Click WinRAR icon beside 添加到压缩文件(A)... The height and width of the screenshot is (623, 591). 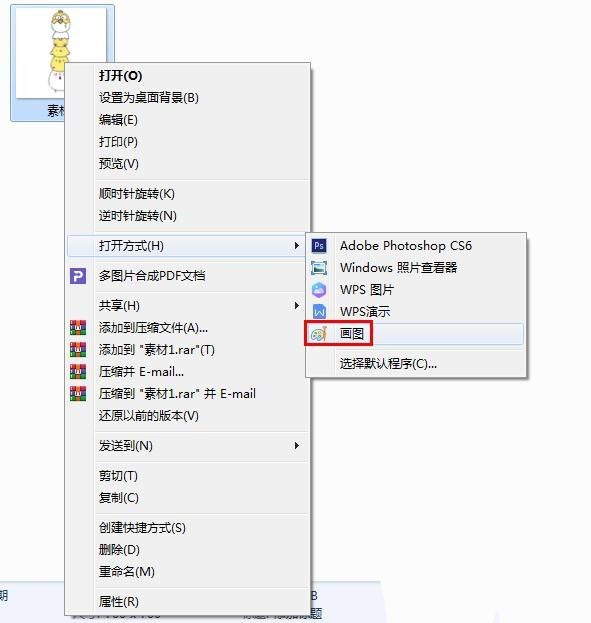(x=78, y=327)
